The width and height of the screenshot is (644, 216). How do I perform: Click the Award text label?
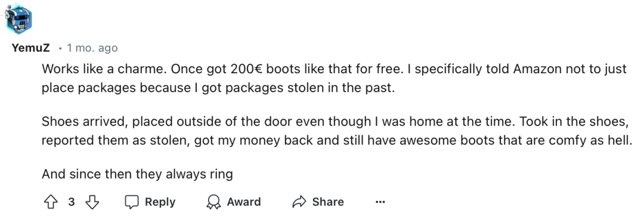(244, 202)
